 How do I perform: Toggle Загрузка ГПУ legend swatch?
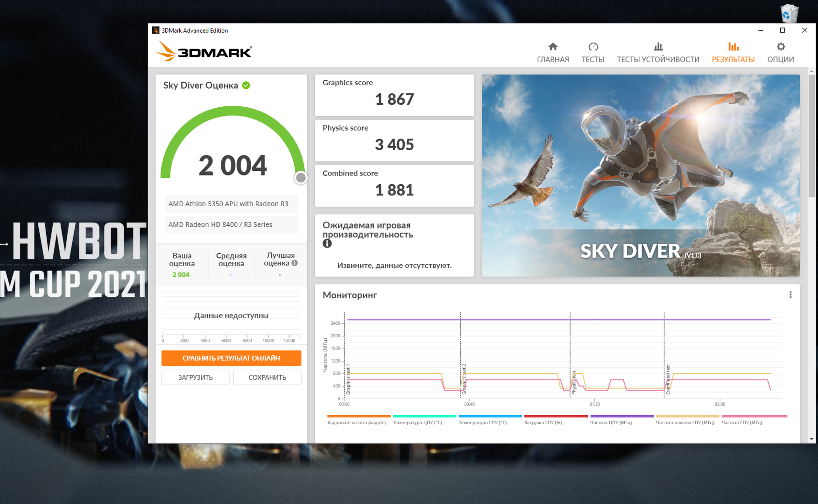[x=556, y=416]
